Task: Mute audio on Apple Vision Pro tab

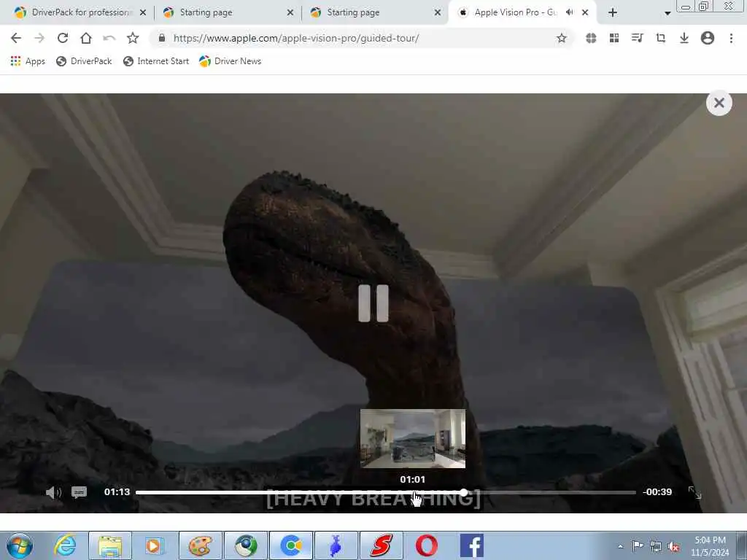Action: 569,12
